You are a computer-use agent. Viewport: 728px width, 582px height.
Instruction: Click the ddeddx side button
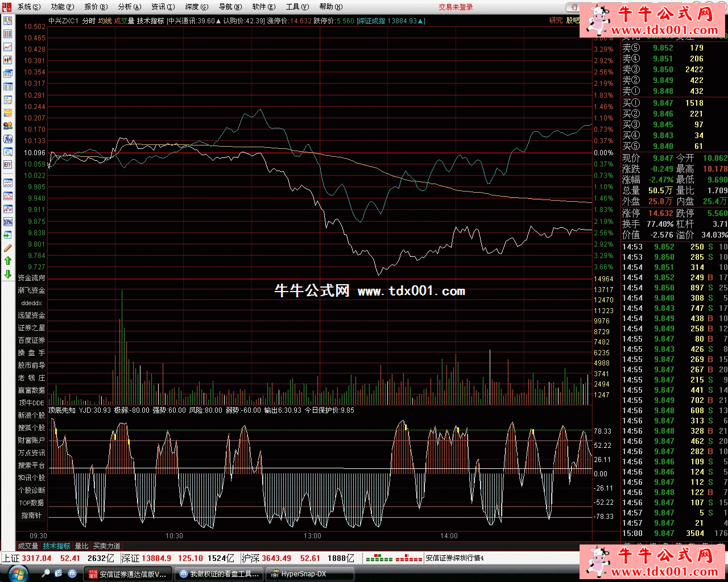coord(31,303)
